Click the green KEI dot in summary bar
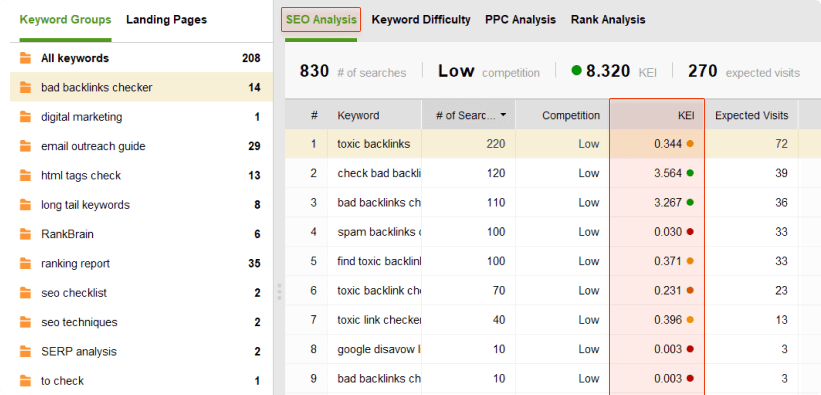821x395 pixels. (x=576, y=71)
